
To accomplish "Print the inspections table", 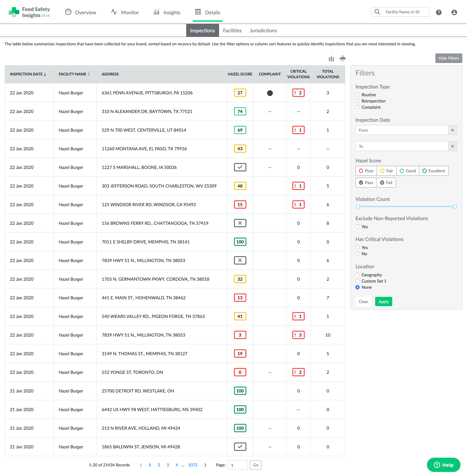I will tap(342, 58).
